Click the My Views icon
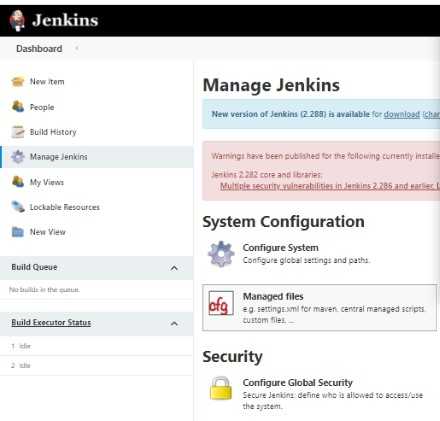Viewport: 440px width, 421px height. click(18, 182)
